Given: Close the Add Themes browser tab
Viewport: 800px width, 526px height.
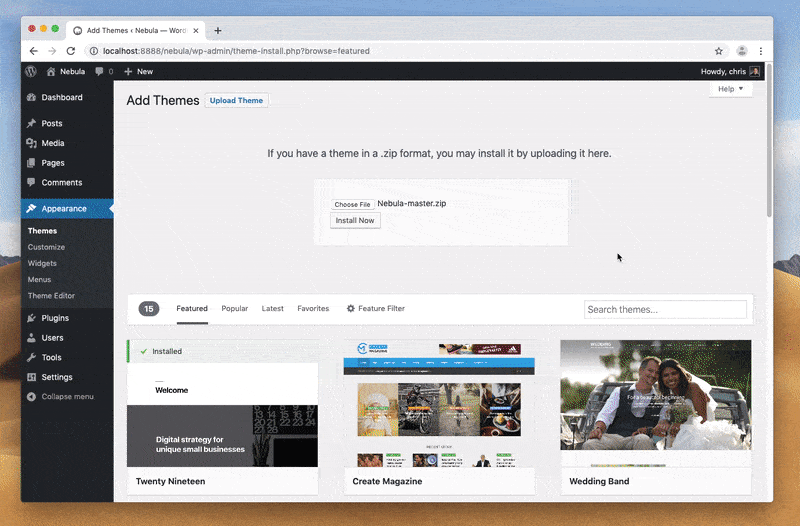Looking at the screenshot, I should click(196, 31).
